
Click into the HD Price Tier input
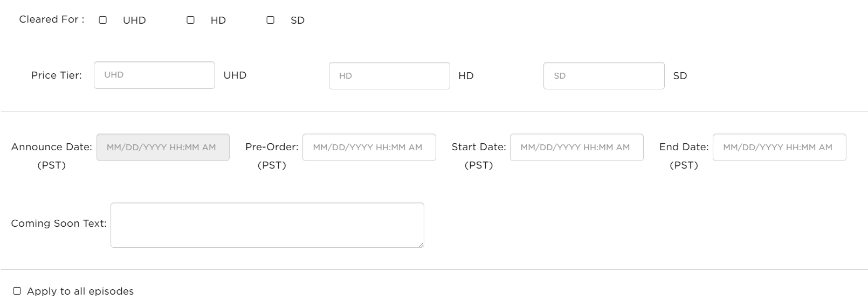pos(389,75)
